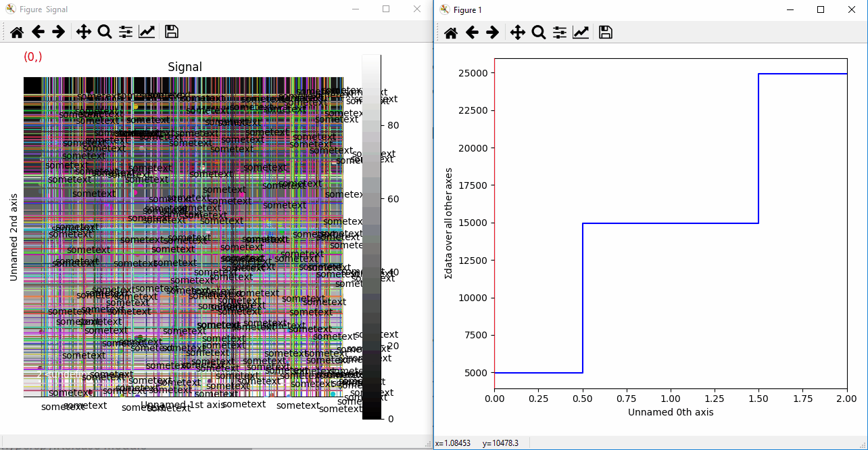This screenshot has width=868, height=450.
Task: Open curve style editor in Figure 1
Action: (581, 32)
